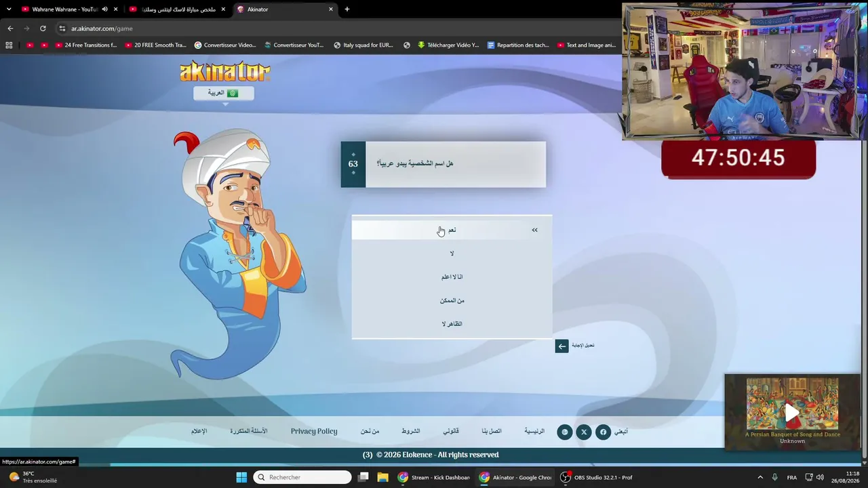Open the Convertisseur YouT... bookmark
The height and width of the screenshot is (488, 868).
pos(294,45)
